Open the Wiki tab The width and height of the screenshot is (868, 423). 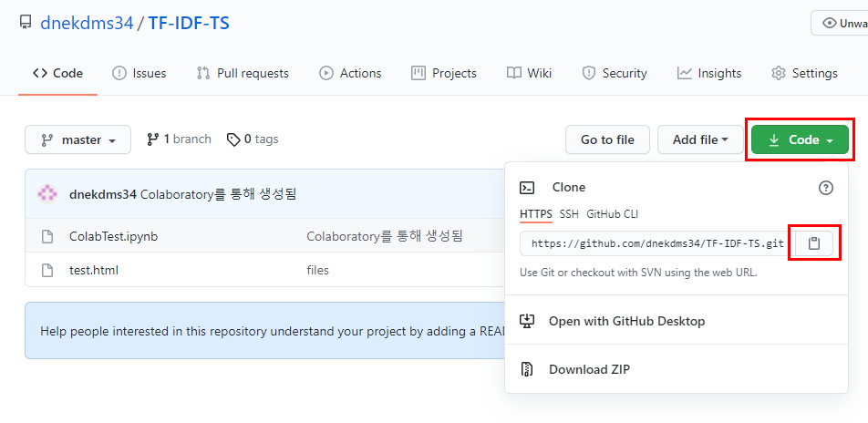tap(529, 73)
